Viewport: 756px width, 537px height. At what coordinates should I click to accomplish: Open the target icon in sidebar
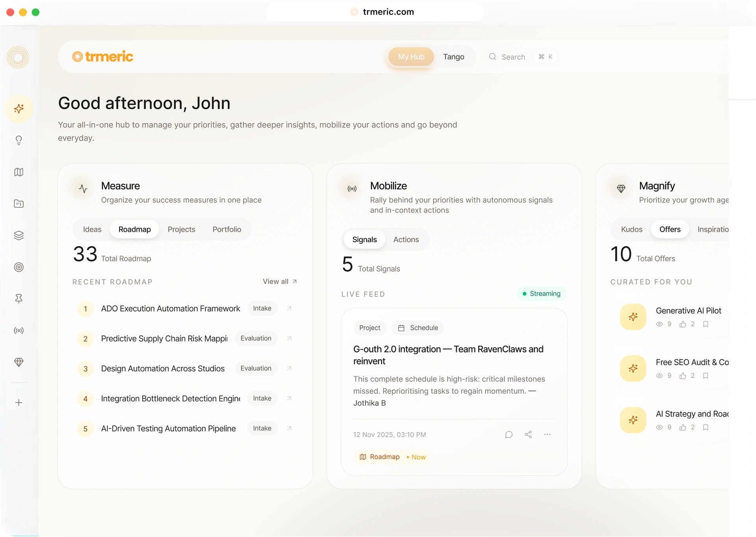pos(19,267)
